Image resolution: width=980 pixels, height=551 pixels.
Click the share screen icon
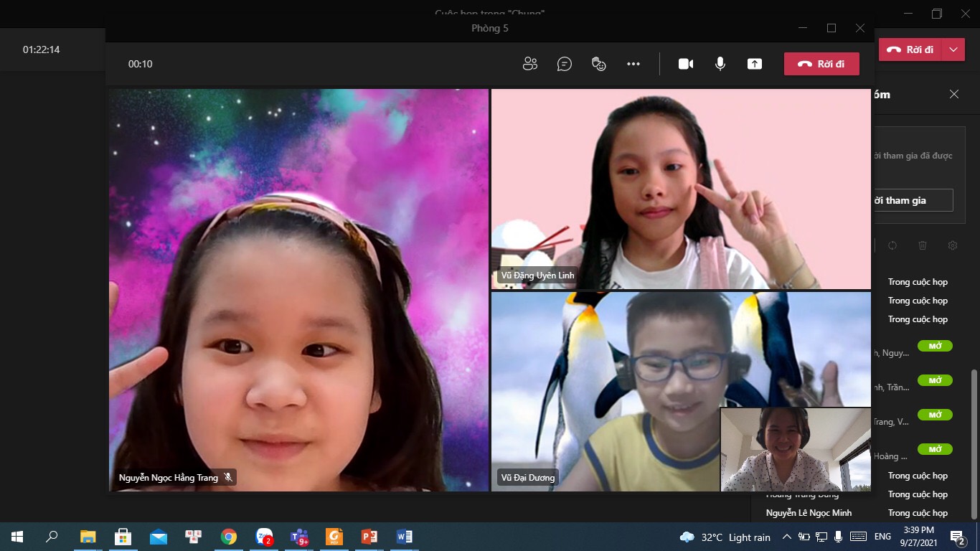755,64
